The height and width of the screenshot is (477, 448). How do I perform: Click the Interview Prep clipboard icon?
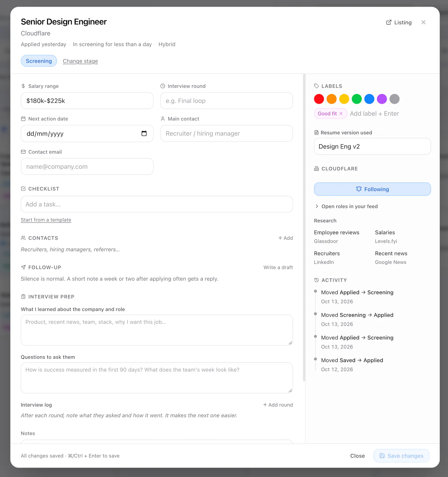click(23, 297)
